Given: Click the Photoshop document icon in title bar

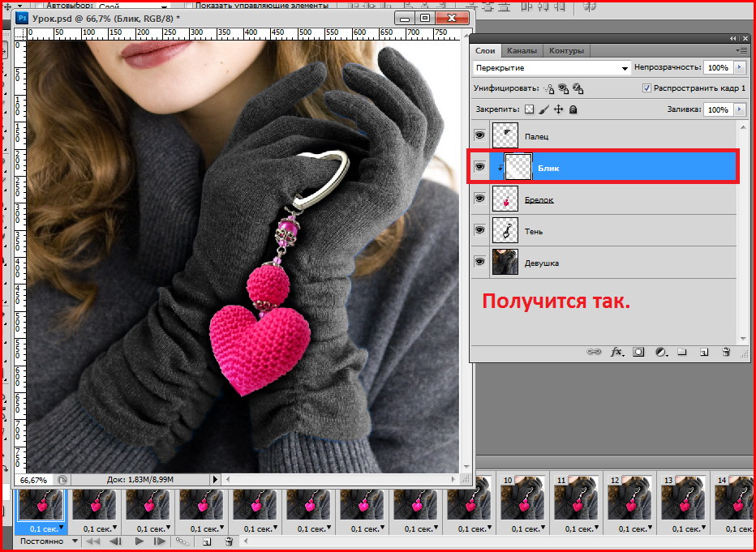Looking at the screenshot, I should (x=22, y=19).
